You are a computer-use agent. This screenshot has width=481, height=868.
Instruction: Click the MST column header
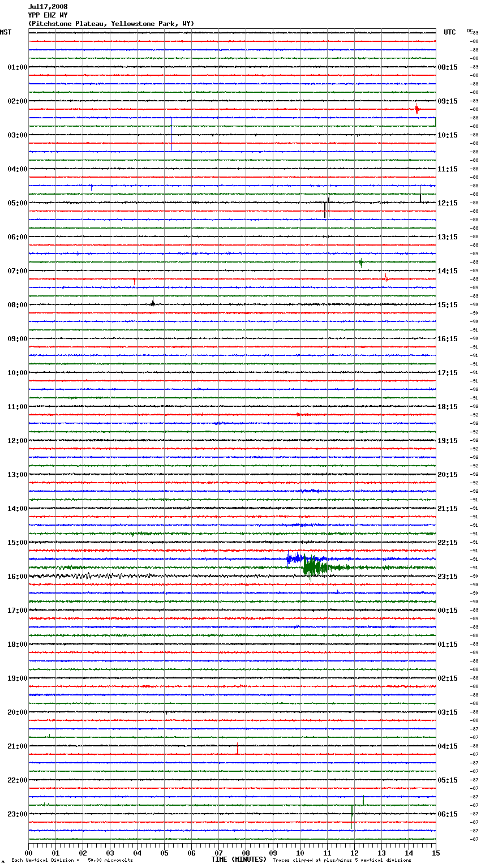pos(6,32)
